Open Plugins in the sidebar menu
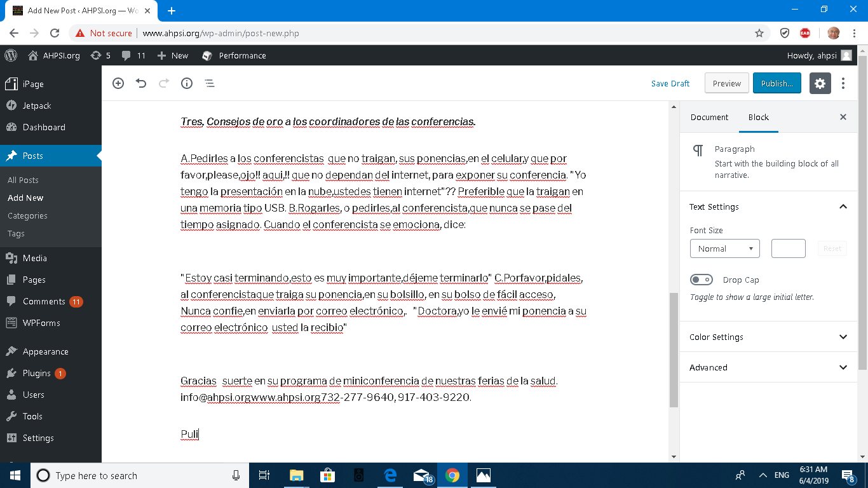 (x=36, y=373)
